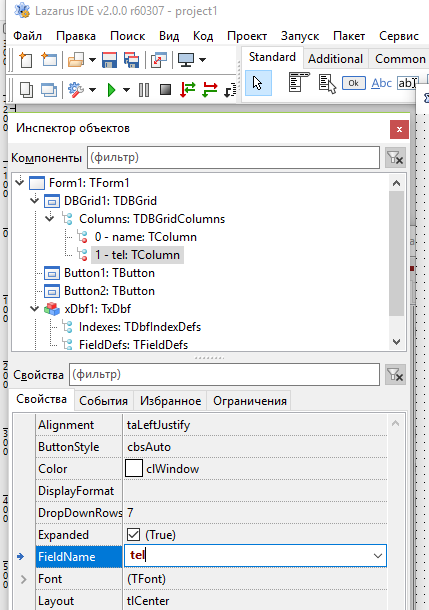429x610 pixels.
Task: Click the Toggle Form/Unit icon
Action: tap(159, 60)
